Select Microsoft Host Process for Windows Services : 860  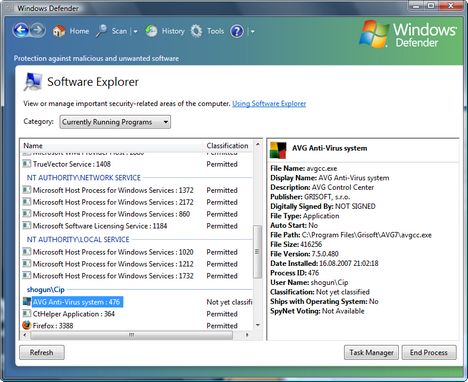(x=137, y=214)
